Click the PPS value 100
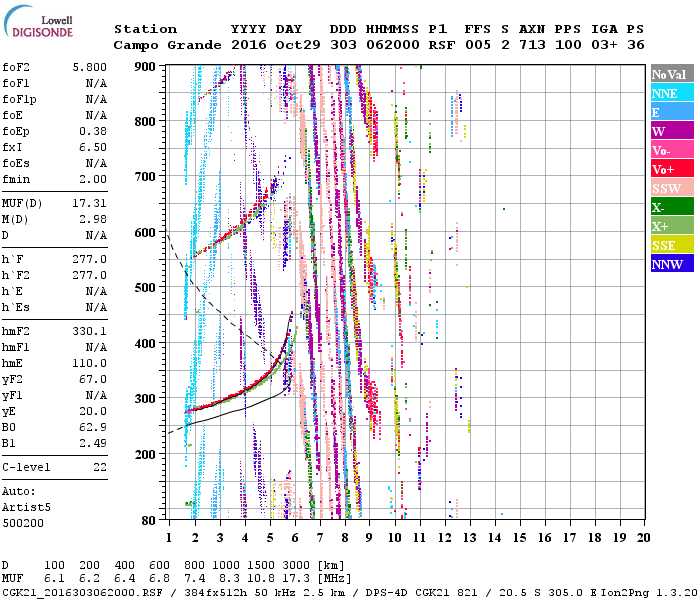700x600 pixels. click(x=568, y=45)
